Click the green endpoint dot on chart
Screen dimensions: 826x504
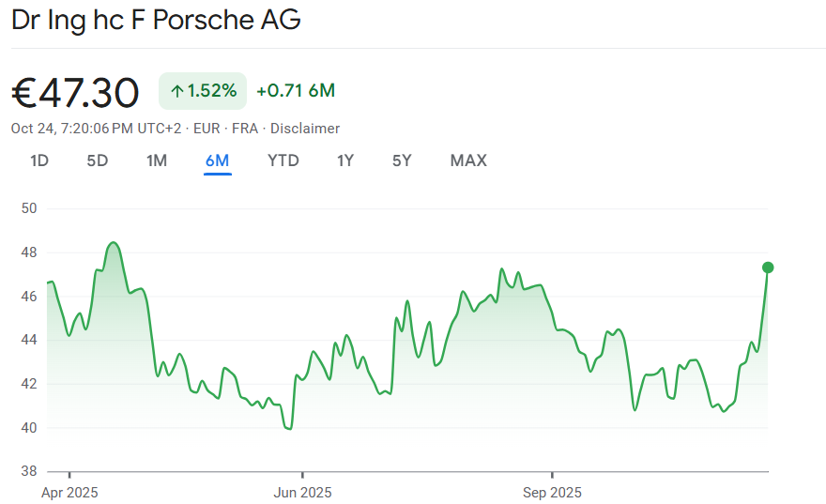pyautogui.click(x=768, y=267)
